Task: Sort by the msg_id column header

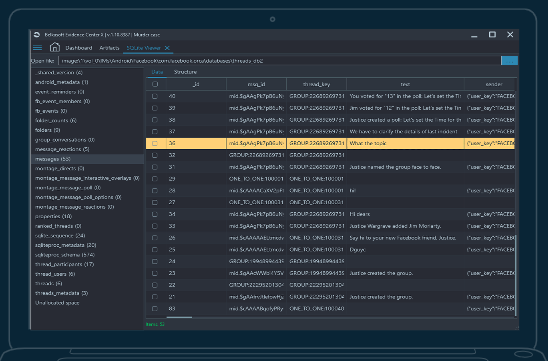Action: (x=256, y=84)
